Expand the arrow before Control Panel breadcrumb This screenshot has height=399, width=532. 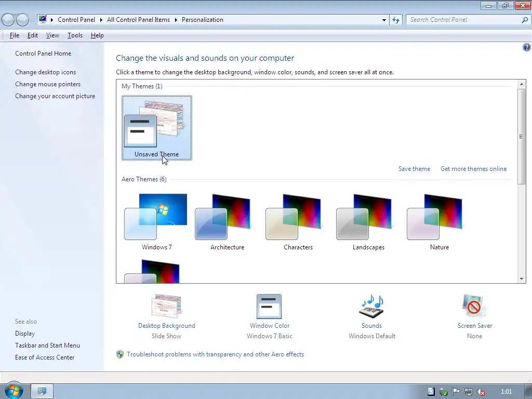point(52,20)
